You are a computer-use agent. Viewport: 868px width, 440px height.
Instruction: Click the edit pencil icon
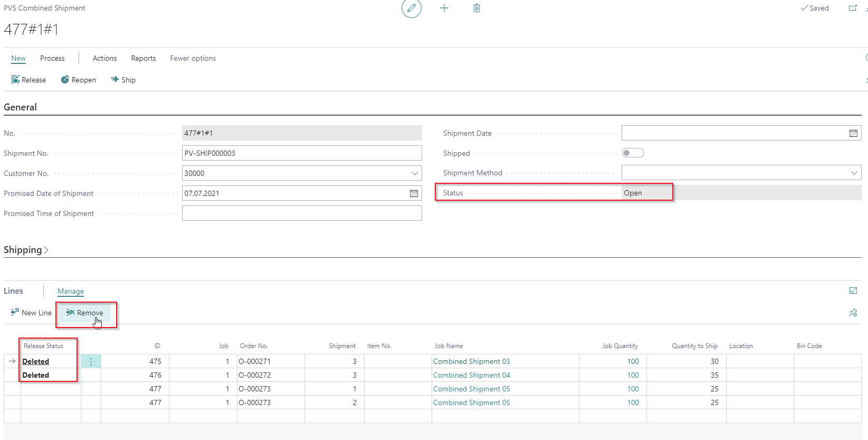pyautogui.click(x=412, y=8)
